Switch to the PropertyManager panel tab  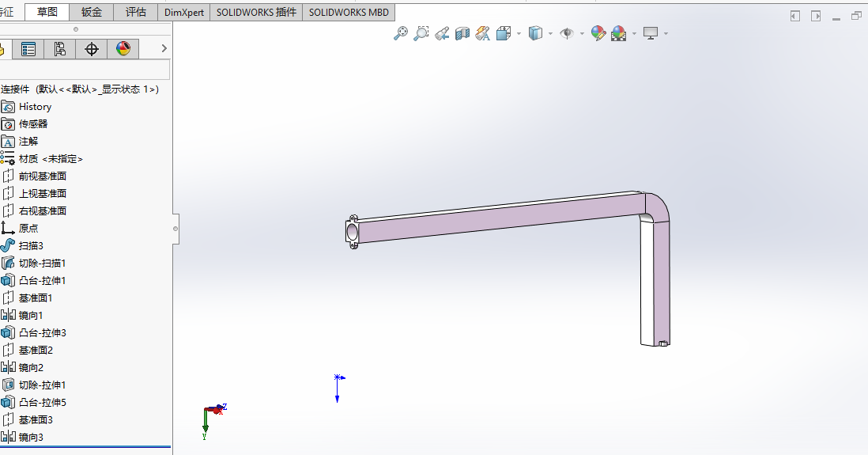28,49
